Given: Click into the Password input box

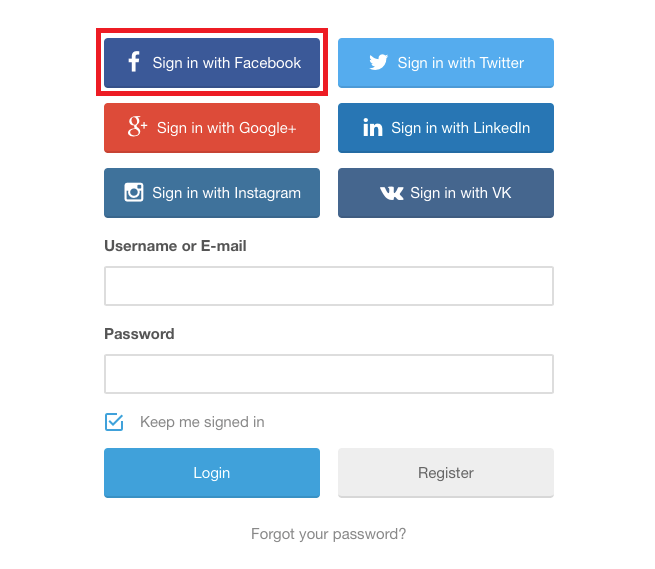Looking at the screenshot, I should [328, 374].
